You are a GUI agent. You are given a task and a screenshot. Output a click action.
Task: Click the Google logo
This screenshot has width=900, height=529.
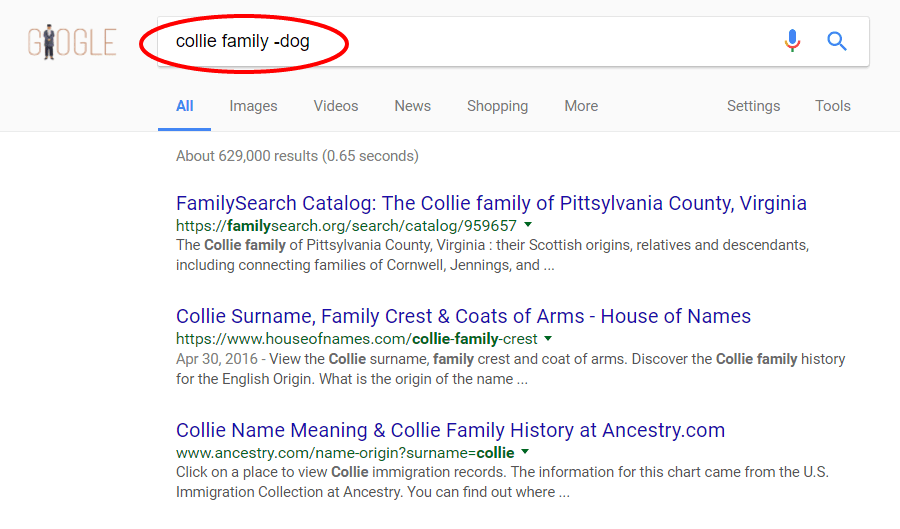point(72,42)
